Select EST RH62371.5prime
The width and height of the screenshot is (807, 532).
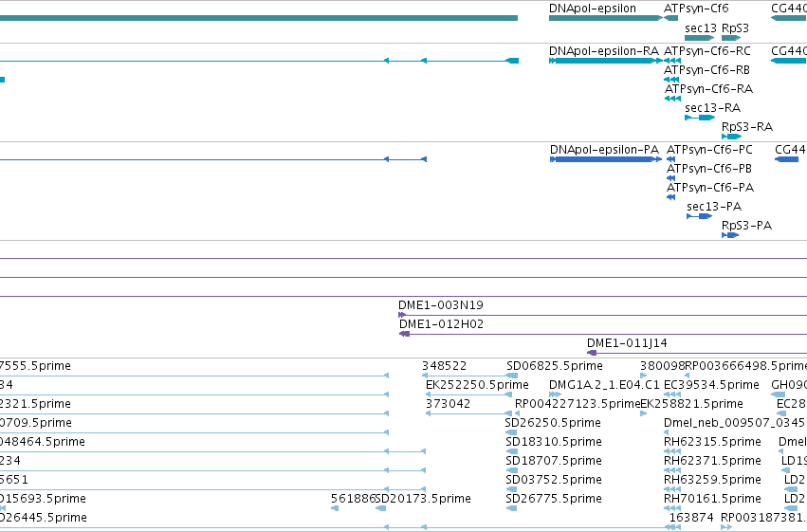point(712,461)
